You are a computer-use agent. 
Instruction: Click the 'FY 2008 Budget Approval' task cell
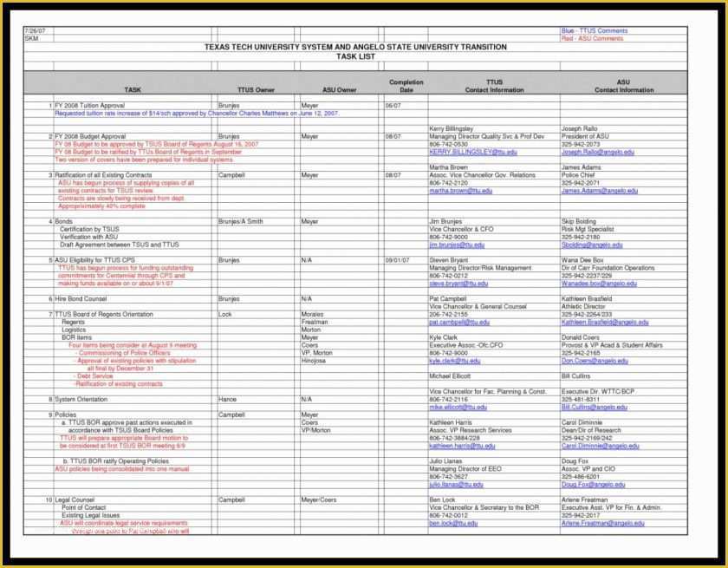tap(90, 136)
